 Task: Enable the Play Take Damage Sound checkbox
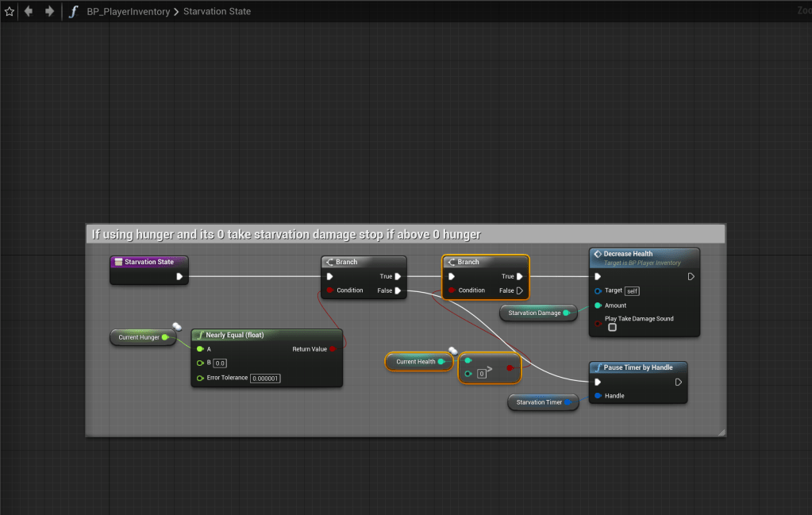click(x=612, y=328)
